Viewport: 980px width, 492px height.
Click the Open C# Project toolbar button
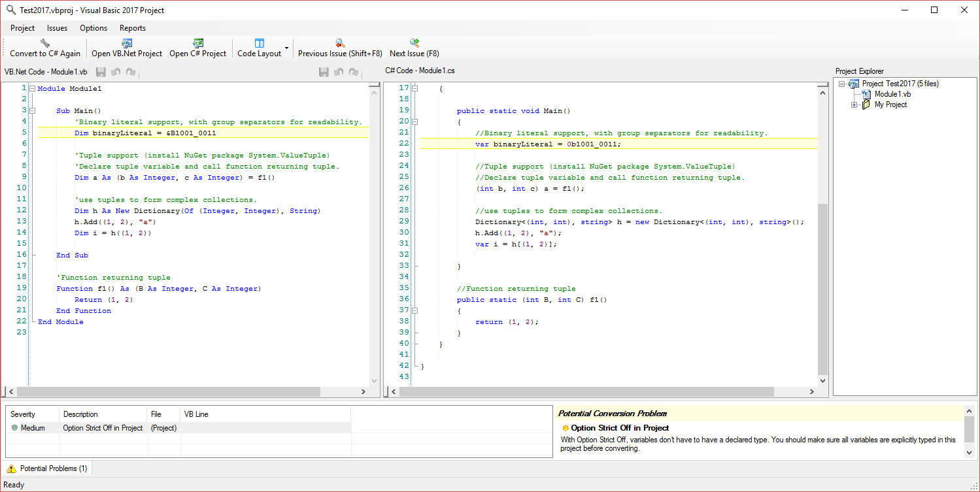coord(197,48)
